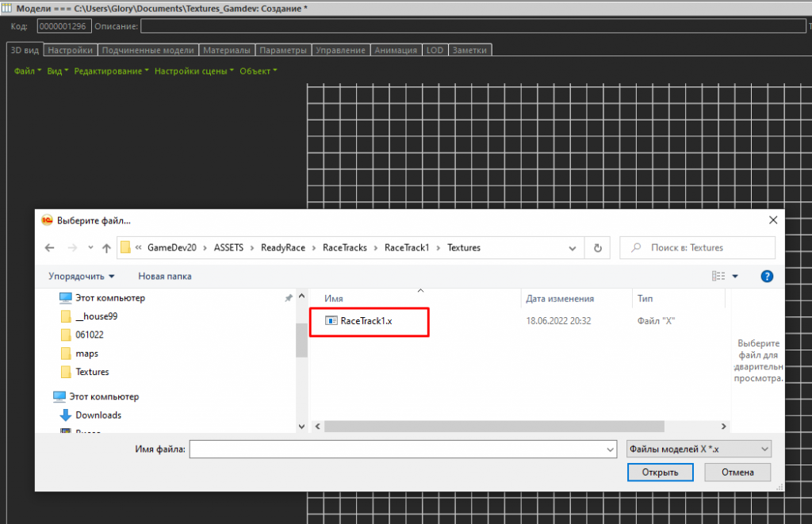
Task: Open maps folder in sidebar
Action: click(87, 354)
